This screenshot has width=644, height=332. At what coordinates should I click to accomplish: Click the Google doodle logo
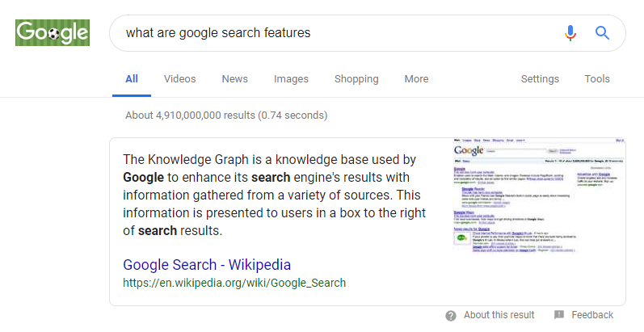tap(53, 32)
